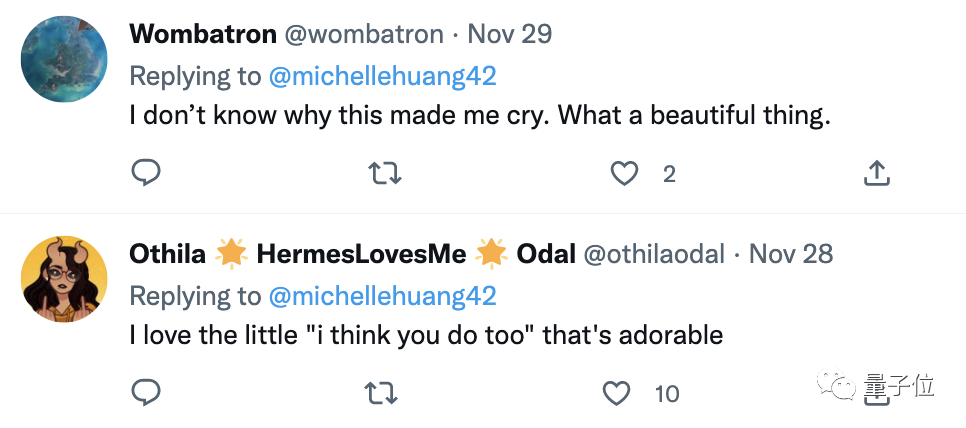The image size is (966, 428).
Task: Open the tweet "What a beautiful thing"
Action: click(x=480, y=116)
